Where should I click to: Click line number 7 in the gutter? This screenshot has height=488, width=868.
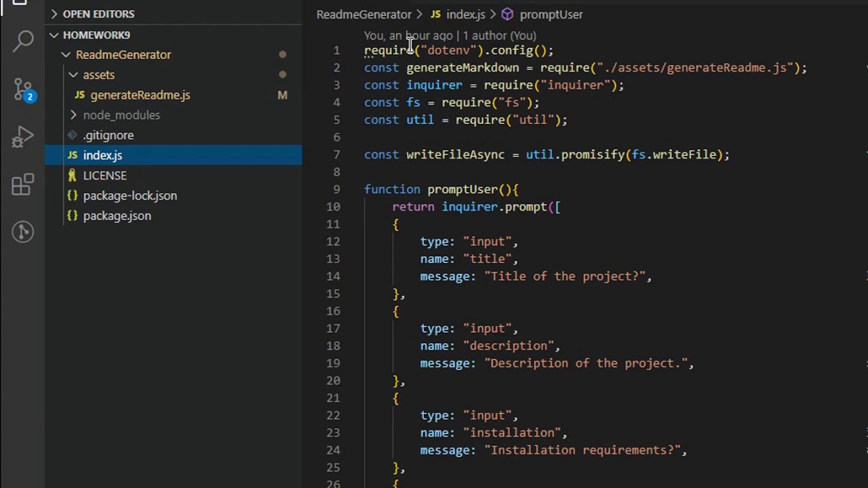tap(336, 155)
